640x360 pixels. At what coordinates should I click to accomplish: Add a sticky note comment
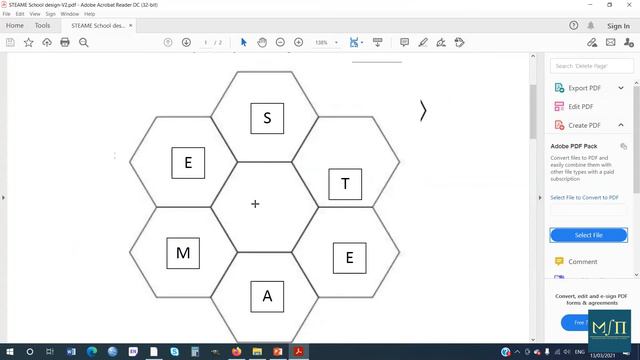[x=404, y=42]
